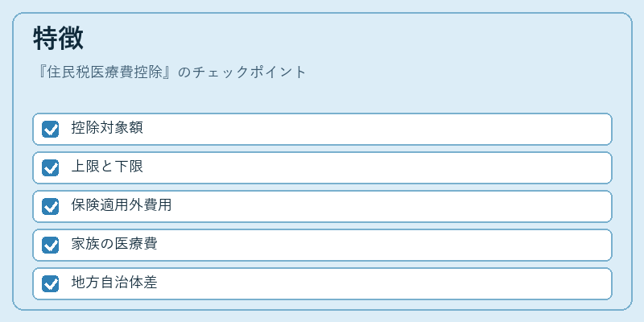Toggle the 家族の医療費 checkbox
This screenshot has height=322, width=644.
tap(50, 245)
